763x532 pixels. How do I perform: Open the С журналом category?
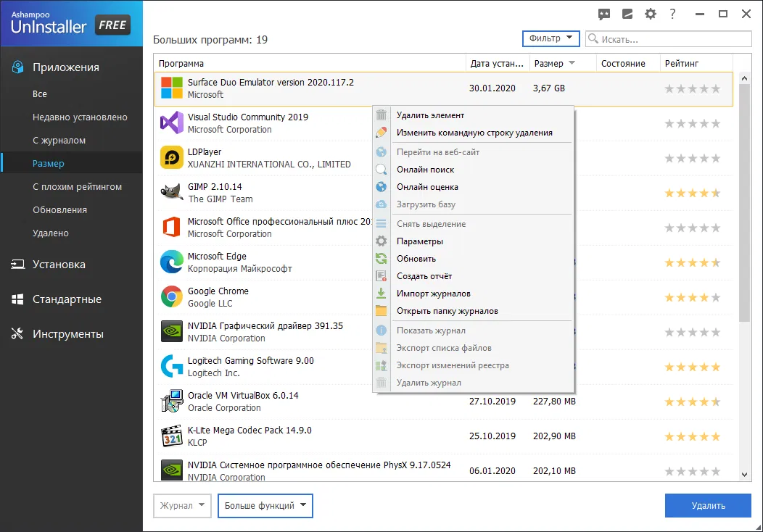(x=59, y=141)
